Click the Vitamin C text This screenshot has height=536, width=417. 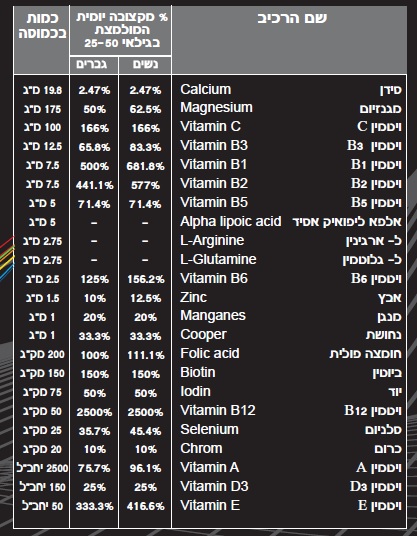[x=210, y=127]
